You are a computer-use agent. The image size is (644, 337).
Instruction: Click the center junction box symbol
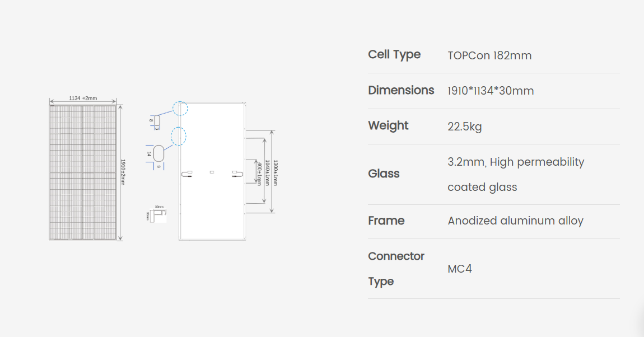212,172
